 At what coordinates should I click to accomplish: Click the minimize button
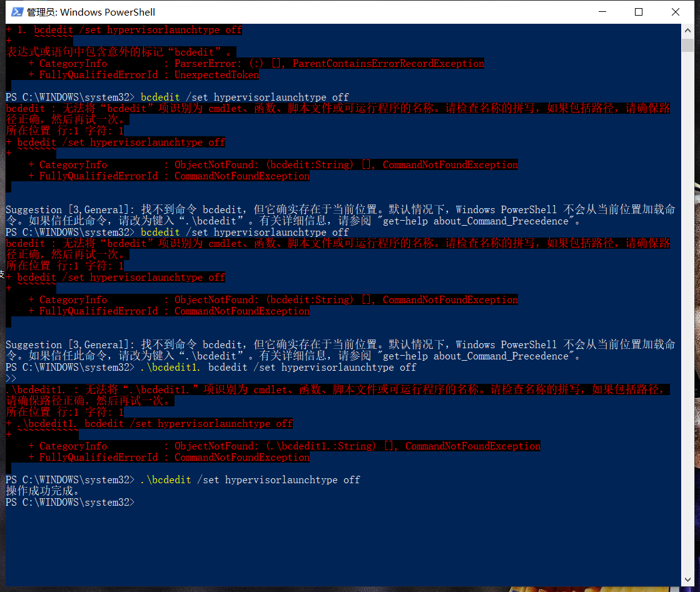click(x=601, y=12)
